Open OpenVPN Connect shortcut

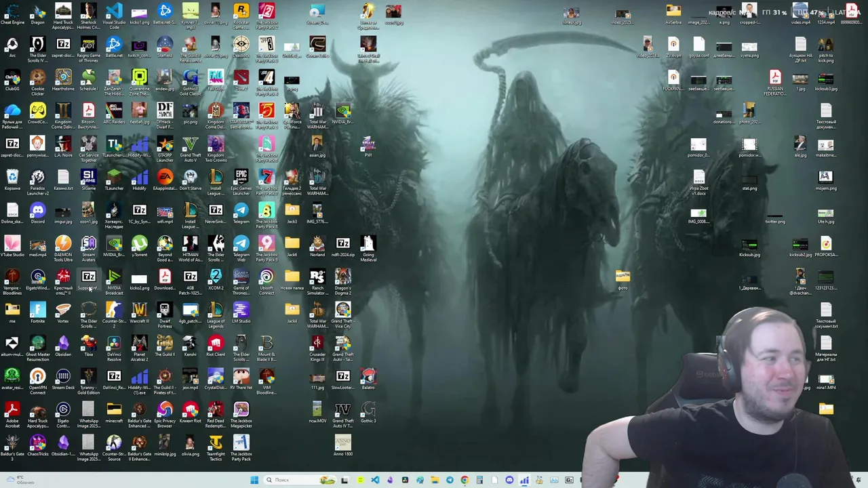37,377
